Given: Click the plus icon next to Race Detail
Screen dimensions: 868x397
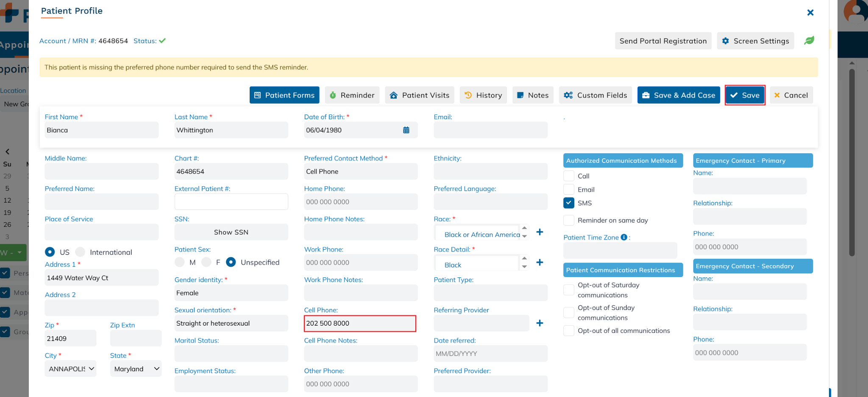Looking at the screenshot, I should point(540,263).
